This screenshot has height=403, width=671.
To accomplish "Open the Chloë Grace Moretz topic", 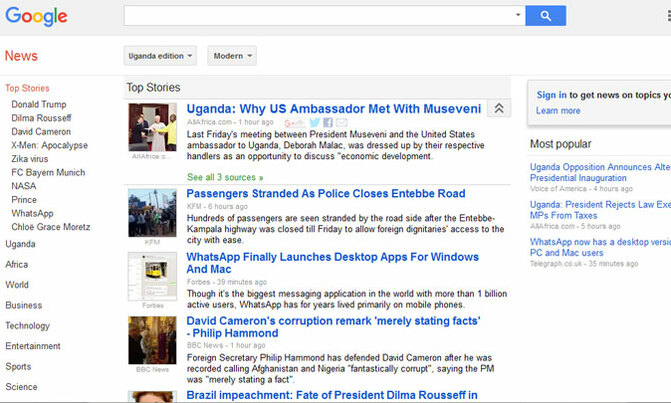I will [x=51, y=227].
